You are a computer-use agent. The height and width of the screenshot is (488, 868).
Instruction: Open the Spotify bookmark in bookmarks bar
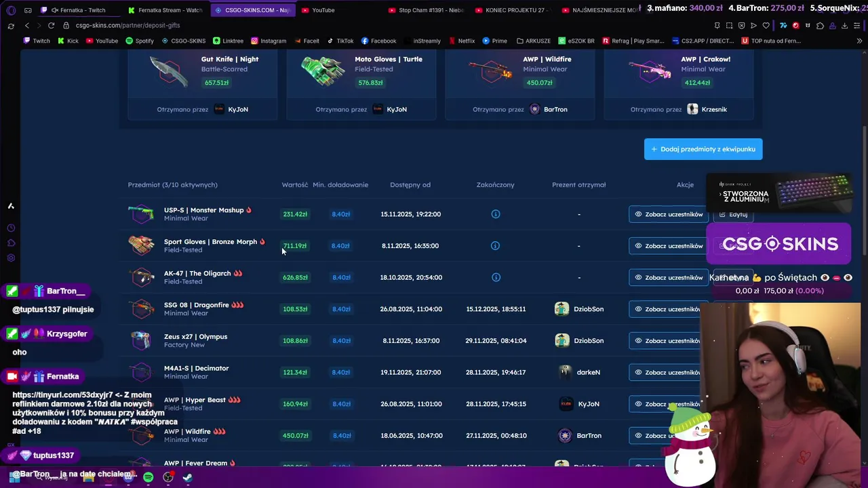140,41
